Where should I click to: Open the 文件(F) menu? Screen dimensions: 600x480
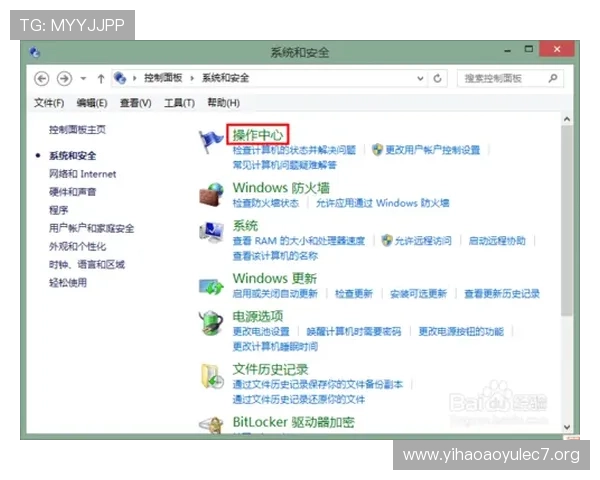(49, 103)
